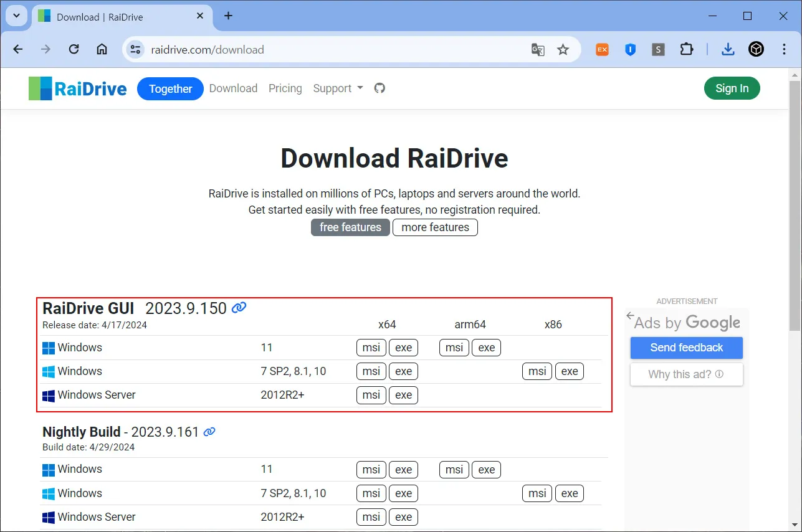Click the Chrome back arrow
Viewport: 802px width, 532px height.
pos(17,49)
